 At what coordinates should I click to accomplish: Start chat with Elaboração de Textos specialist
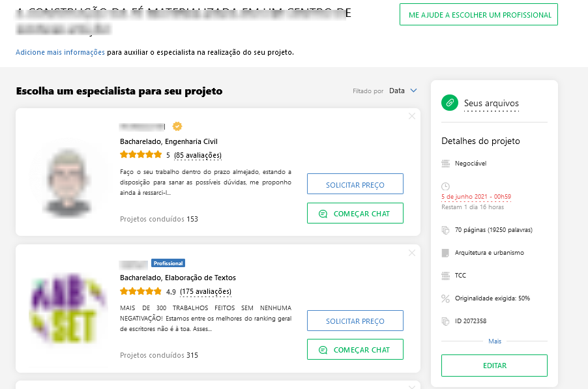click(x=355, y=349)
